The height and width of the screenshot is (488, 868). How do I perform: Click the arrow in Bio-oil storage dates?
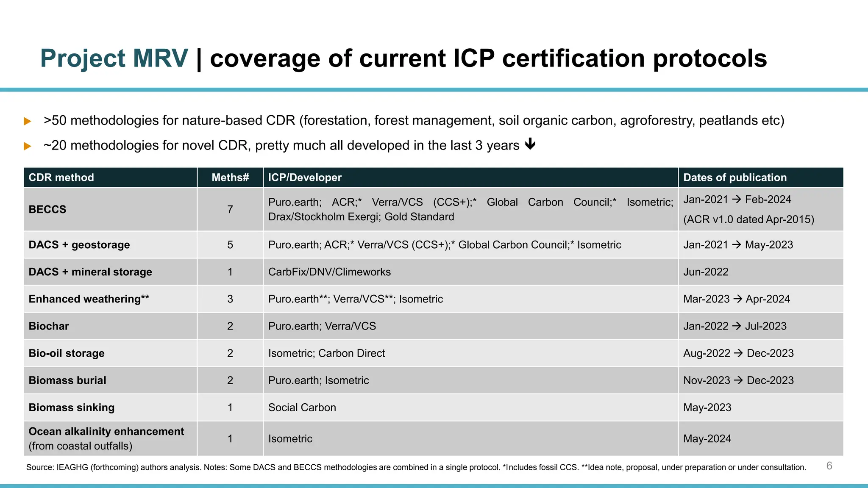[738, 353]
